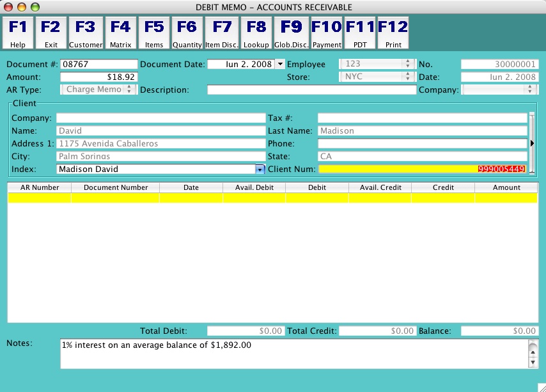The width and height of the screenshot is (546, 392).
Task: Open the Document Date dropdown arrow
Action: (280, 64)
